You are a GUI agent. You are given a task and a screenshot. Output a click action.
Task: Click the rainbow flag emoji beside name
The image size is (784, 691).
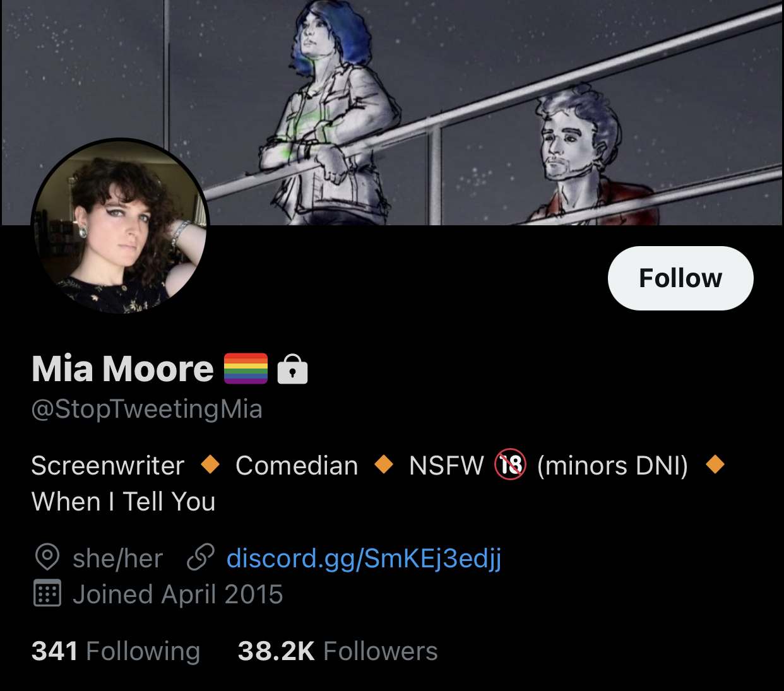click(246, 369)
